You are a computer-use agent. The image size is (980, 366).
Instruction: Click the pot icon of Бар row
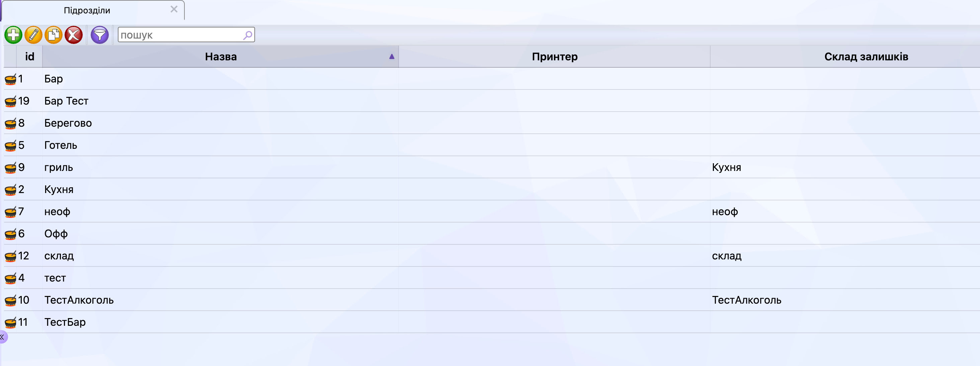pos(11,79)
